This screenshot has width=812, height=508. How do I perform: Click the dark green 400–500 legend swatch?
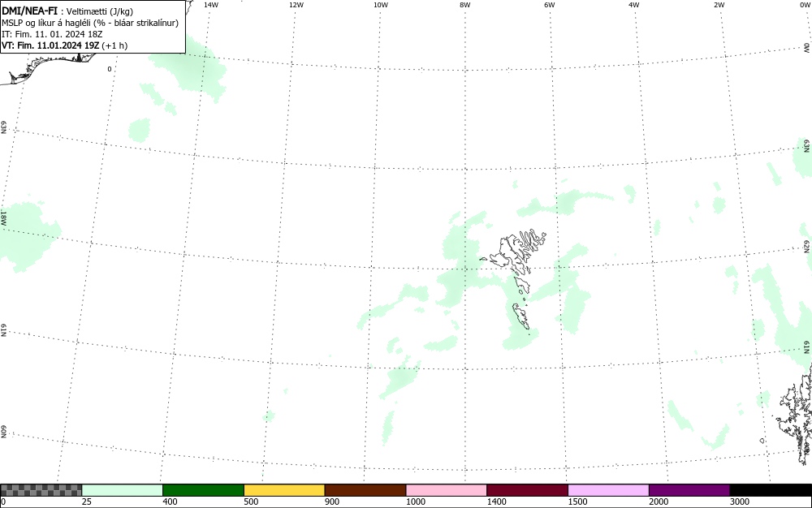coord(203,490)
